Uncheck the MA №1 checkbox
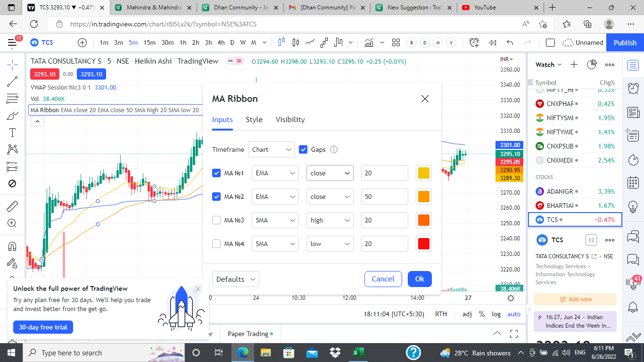 (216, 173)
